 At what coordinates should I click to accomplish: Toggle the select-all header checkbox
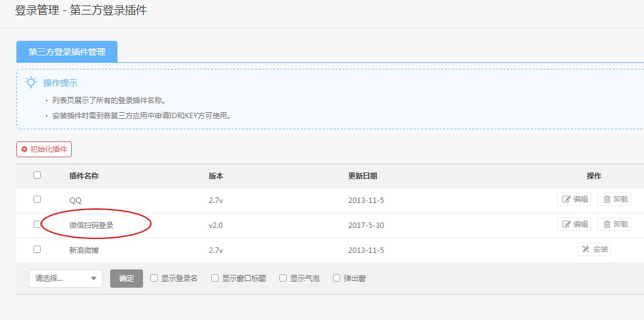pyautogui.click(x=37, y=175)
